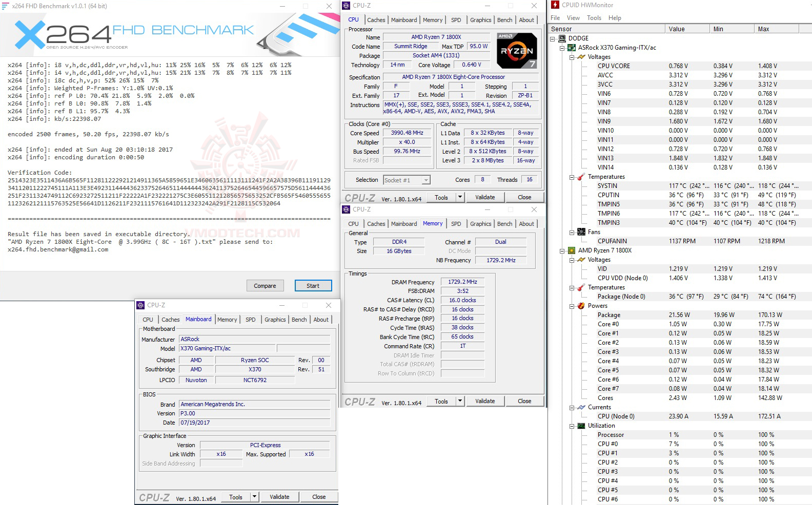Collapse the Voltages group above CPU VCORE

coord(572,57)
